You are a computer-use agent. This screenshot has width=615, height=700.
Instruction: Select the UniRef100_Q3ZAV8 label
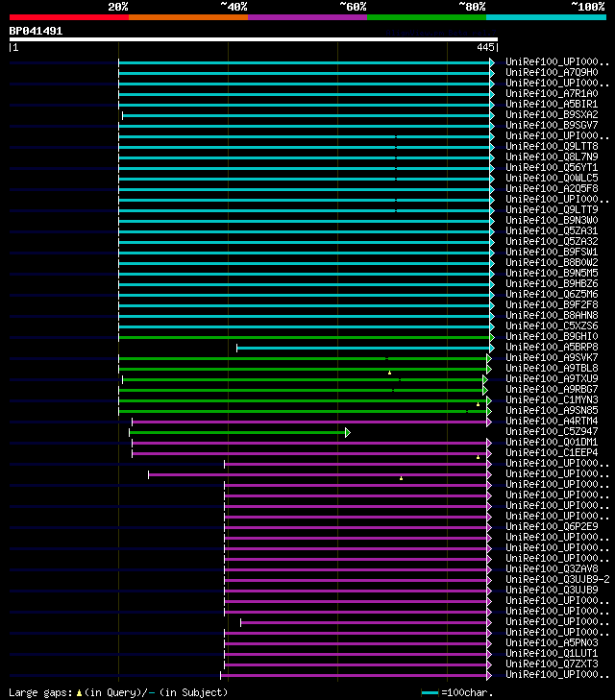pyautogui.click(x=552, y=568)
